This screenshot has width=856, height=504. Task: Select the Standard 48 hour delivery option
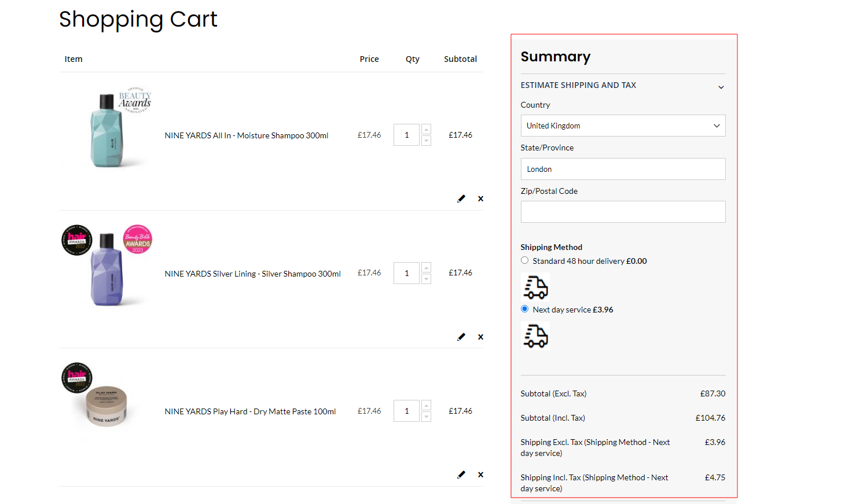pos(524,260)
